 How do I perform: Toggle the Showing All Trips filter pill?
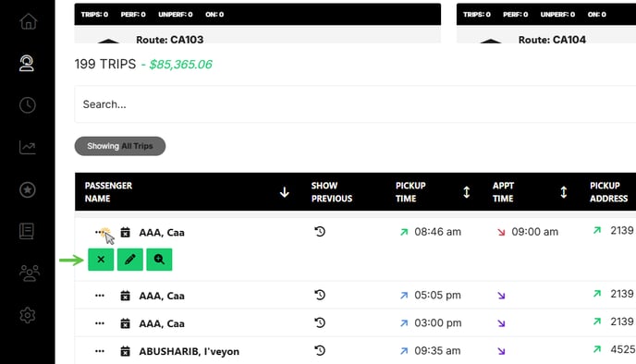coord(120,146)
